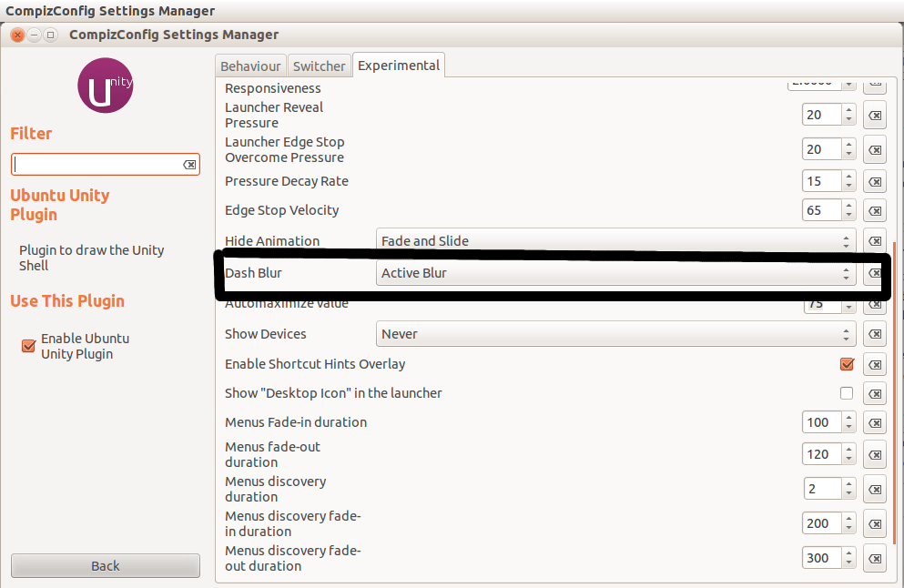Reset Enable Shortcut Hints Overlay option
This screenshot has height=588, width=904.
point(875,364)
